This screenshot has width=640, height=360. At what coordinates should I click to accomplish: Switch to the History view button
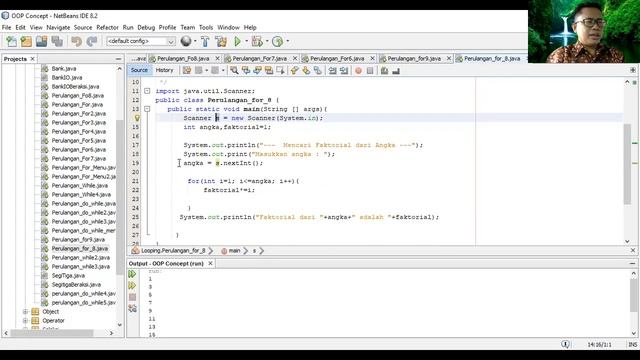click(x=164, y=70)
